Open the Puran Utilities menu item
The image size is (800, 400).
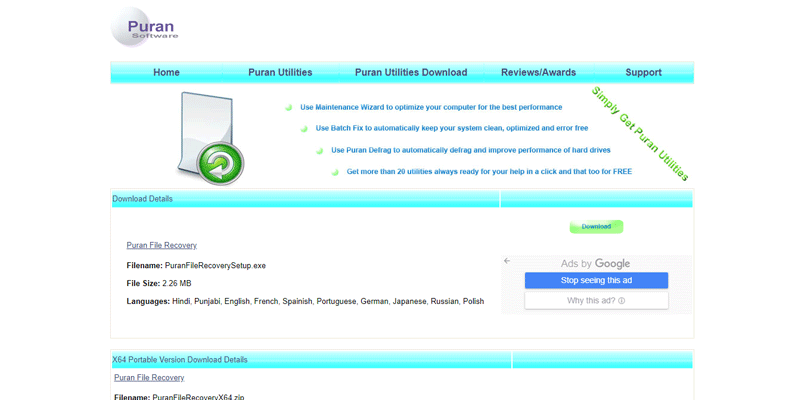[280, 72]
